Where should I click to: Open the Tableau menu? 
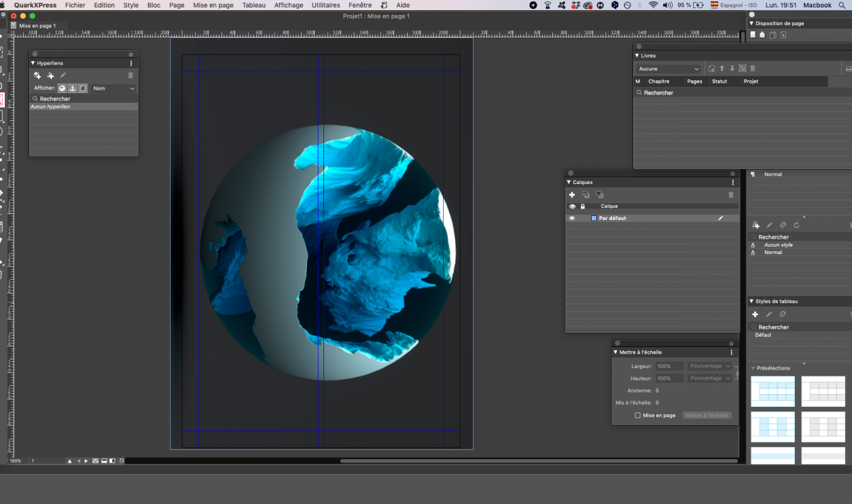tap(254, 5)
